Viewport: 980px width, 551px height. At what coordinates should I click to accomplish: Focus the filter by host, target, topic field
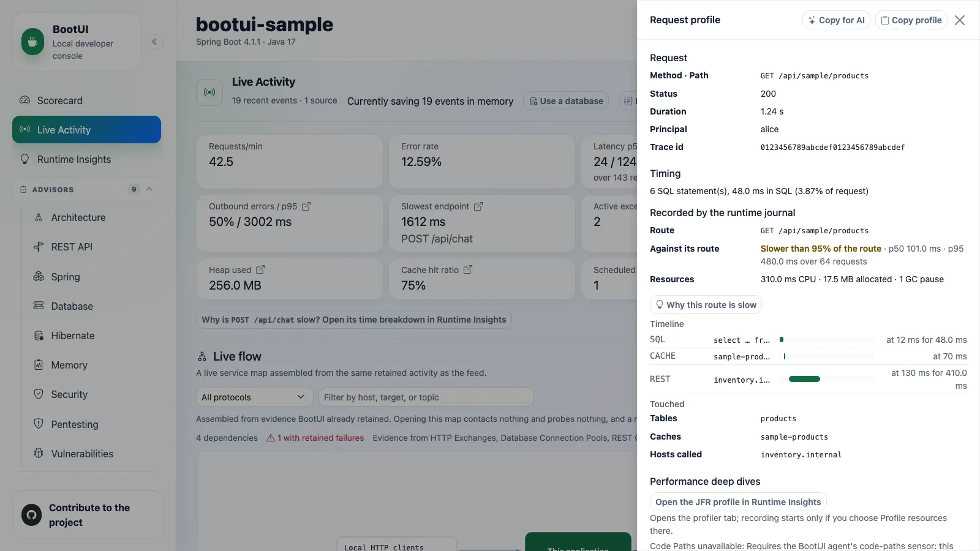pyautogui.click(x=426, y=397)
